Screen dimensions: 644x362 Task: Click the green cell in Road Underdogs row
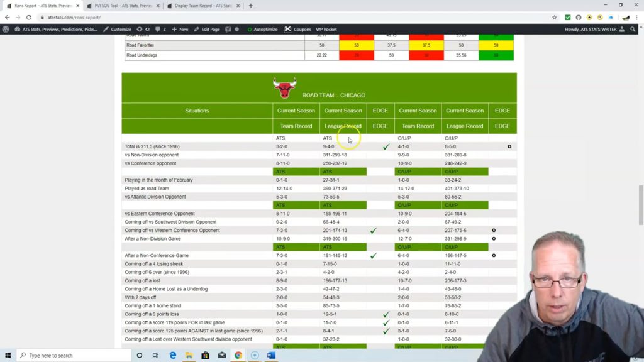tap(496, 55)
